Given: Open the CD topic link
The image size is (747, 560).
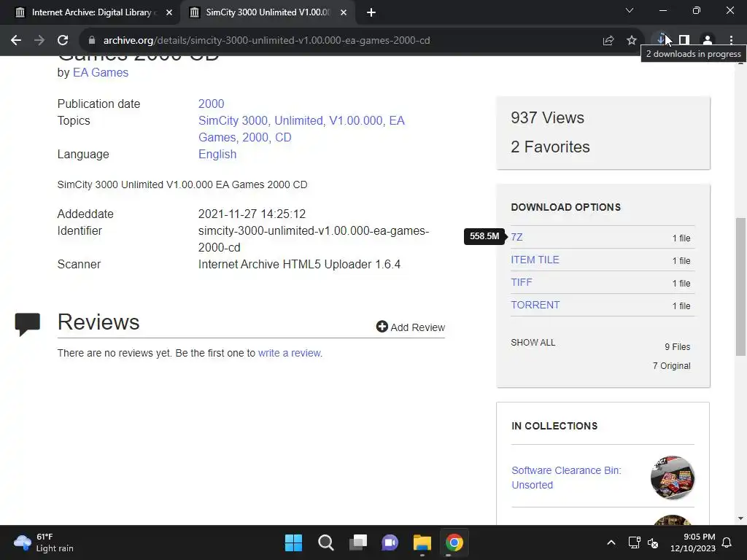Looking at the screenshot, I should coord(283,137).
